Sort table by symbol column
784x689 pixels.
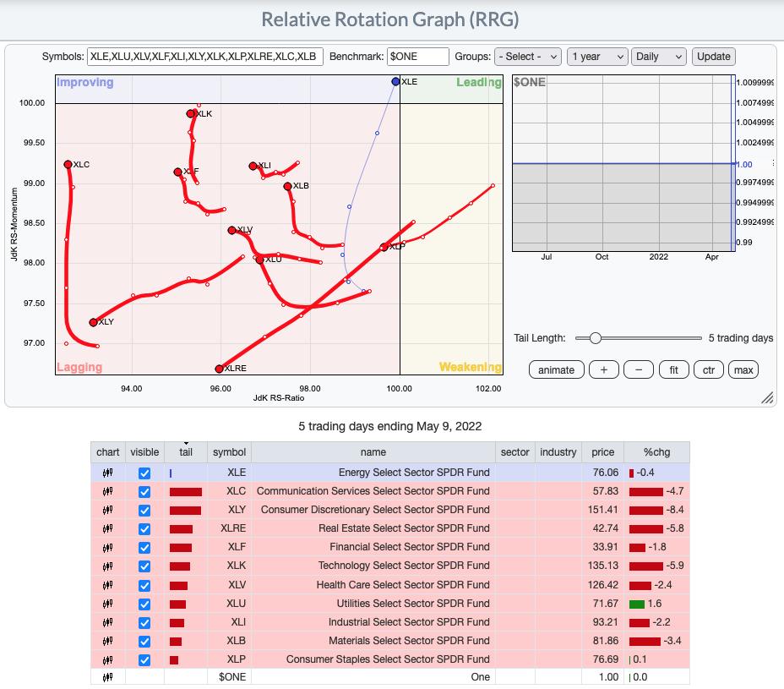tap(229, 451)
